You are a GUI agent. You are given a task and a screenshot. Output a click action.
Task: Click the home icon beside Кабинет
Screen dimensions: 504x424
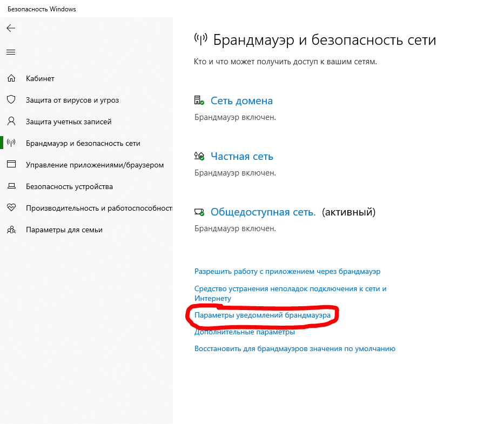[11, 78]
